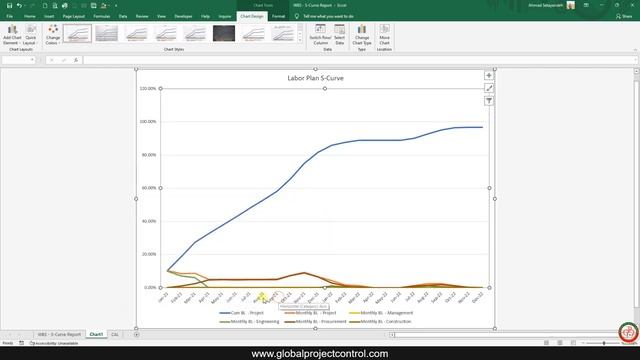Select the Page Layout view icon
Screen dimensions: 640x360
[x=560, y=343]
